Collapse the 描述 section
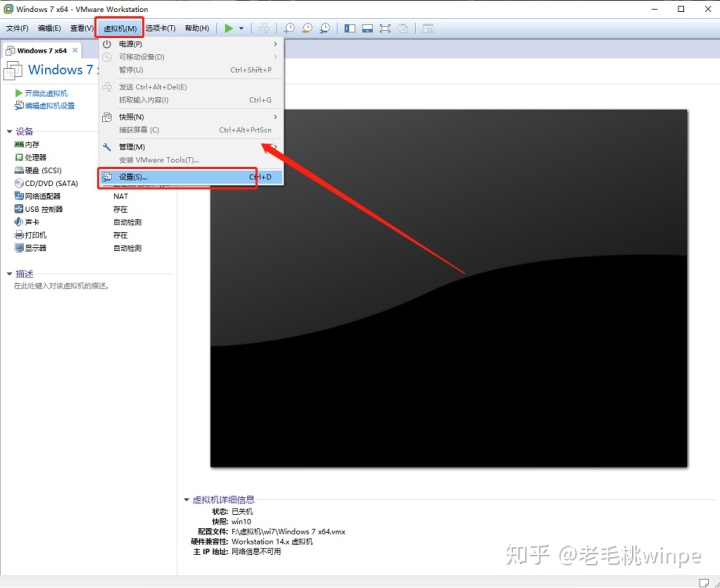The height and width of the screenshot is (588, 720). [10, 274]
